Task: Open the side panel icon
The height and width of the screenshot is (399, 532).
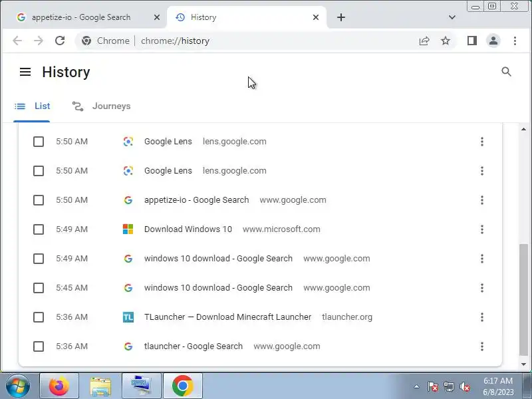Action: (x=472, y=41)
